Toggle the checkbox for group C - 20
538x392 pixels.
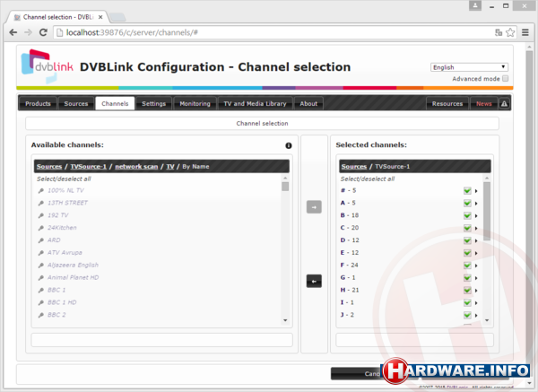point(467,228)
